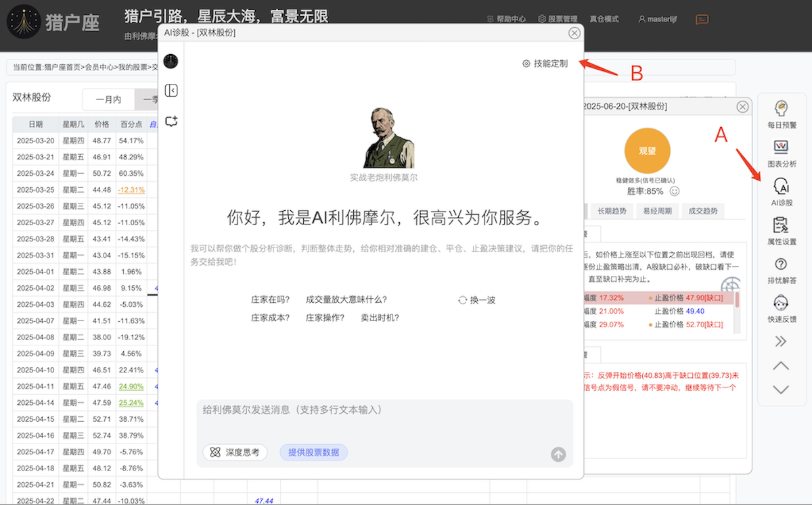Click the down chevron in right sidebar
Image resolution: width=812 pixels, height=505 pixels.
tap(781, 389)
